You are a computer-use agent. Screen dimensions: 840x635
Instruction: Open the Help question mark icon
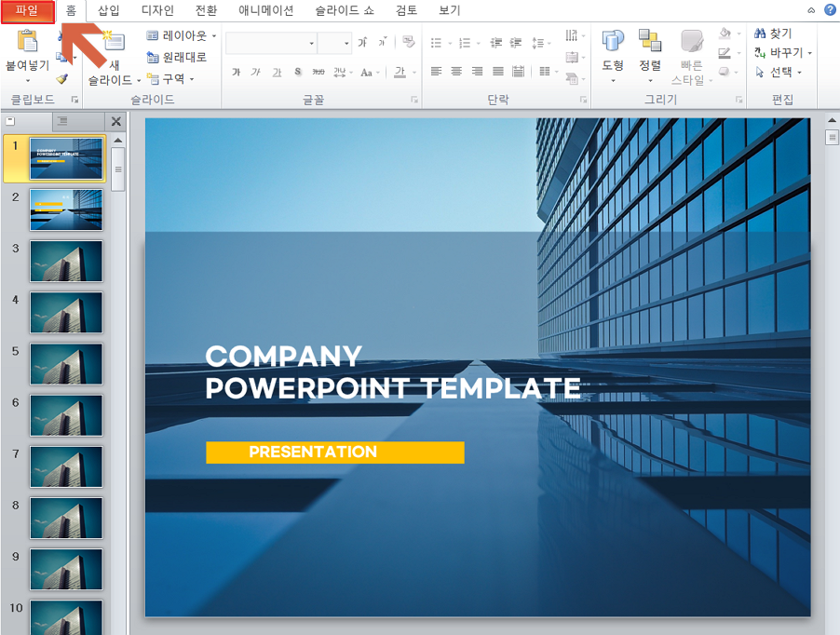830,9
